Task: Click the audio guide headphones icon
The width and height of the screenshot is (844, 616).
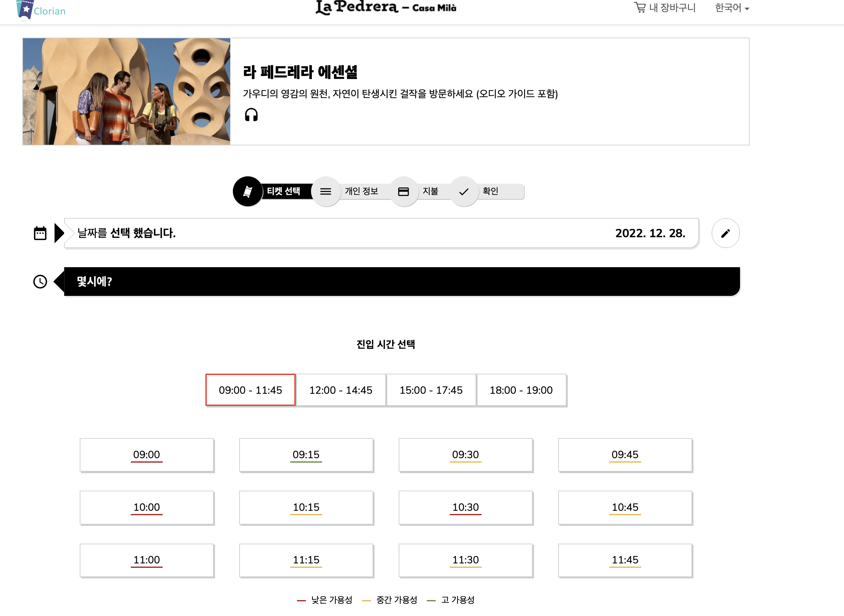Action: pyautogui.click(x=251, y=115)
